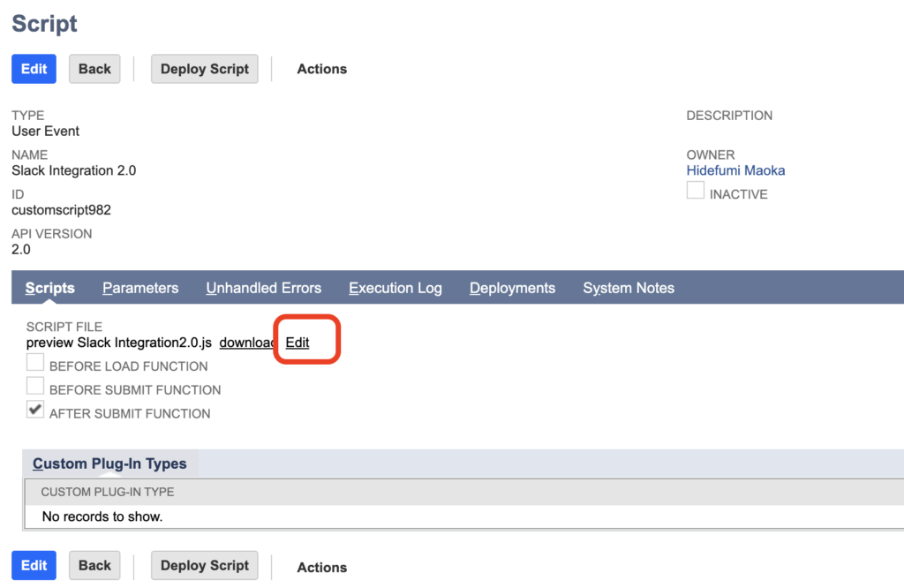This screenshot has width=904, height=588.
Task: Click the bottom Back button
Action: click(x=94, y=566)
